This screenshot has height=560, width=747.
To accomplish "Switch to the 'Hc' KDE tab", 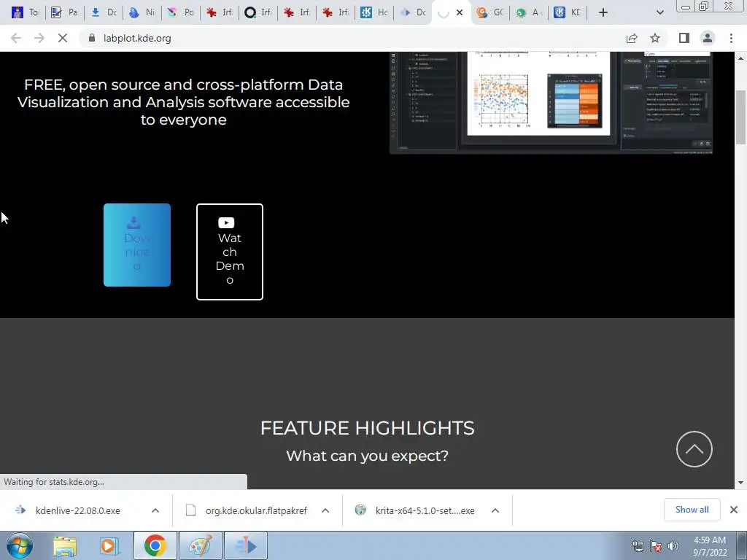I will click(x=374, y=12).
